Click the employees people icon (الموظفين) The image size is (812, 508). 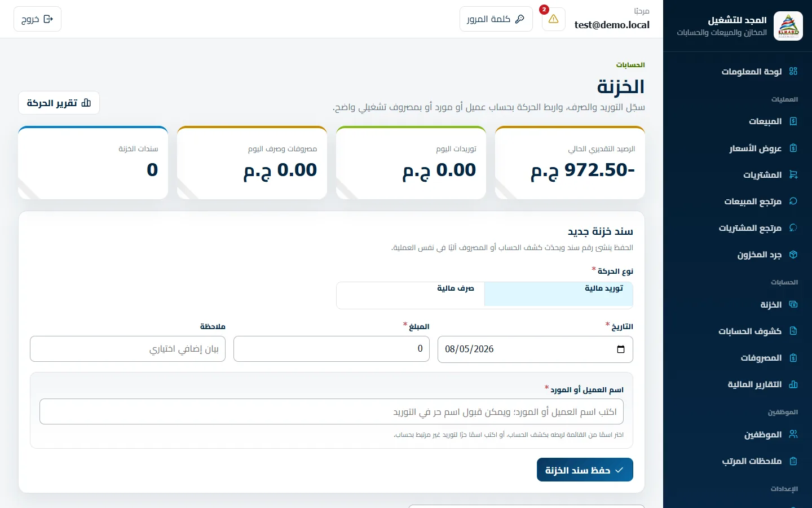tap(793, 435)
